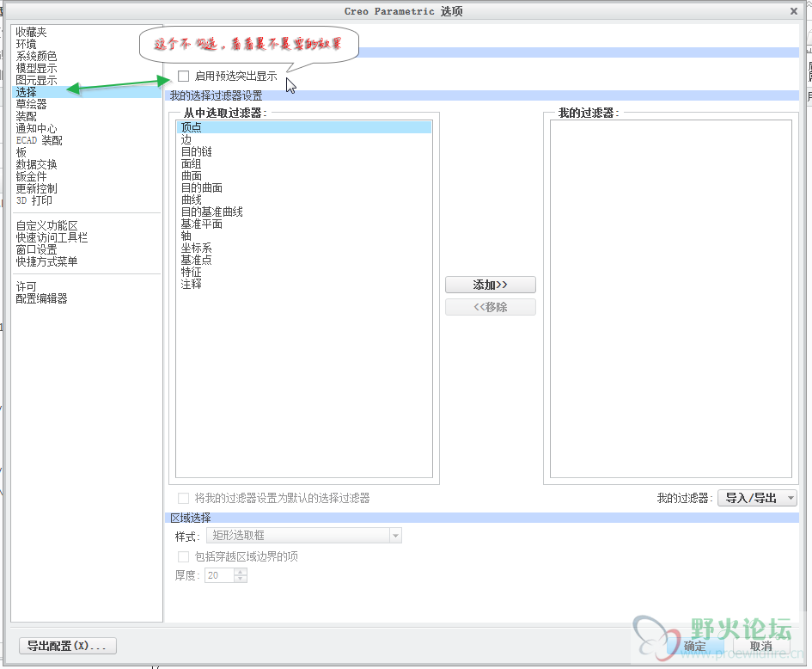This screenshot has width=812, height=669.
Task: Open the 系统颜色 category
Action: [x=36, y=56]
